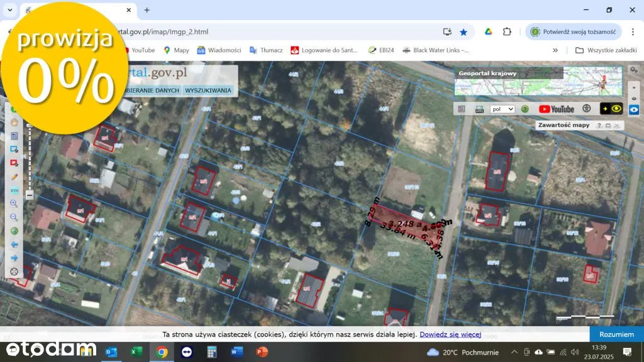The image size is (644, 362).
Task: Maximize the Zawartość mapy panel
Action: 608,125
